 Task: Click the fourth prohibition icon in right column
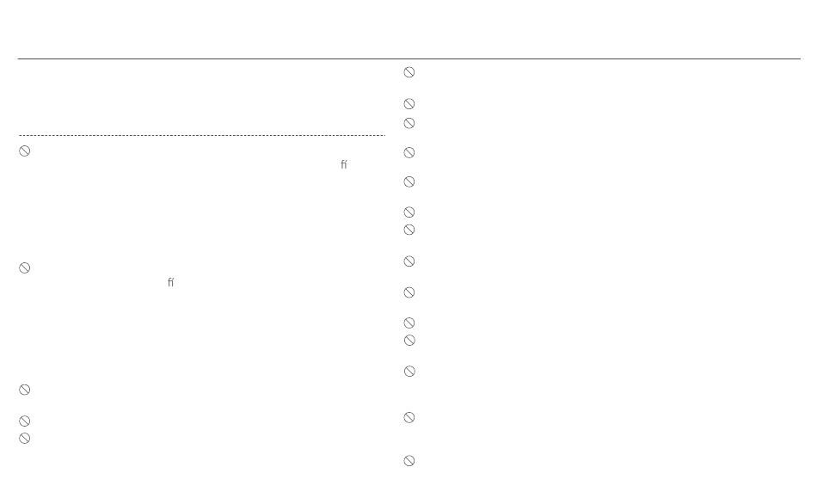point(409,153)
